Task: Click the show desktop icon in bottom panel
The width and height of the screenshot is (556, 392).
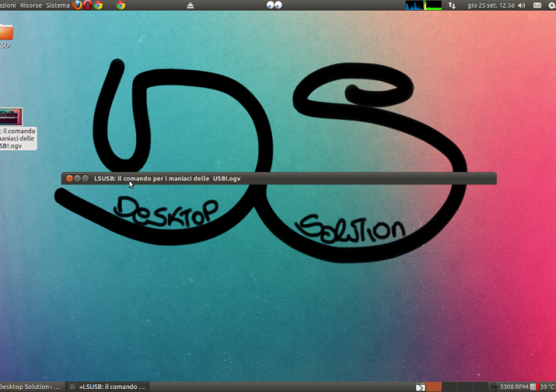Action: click(x=420, y=387)
